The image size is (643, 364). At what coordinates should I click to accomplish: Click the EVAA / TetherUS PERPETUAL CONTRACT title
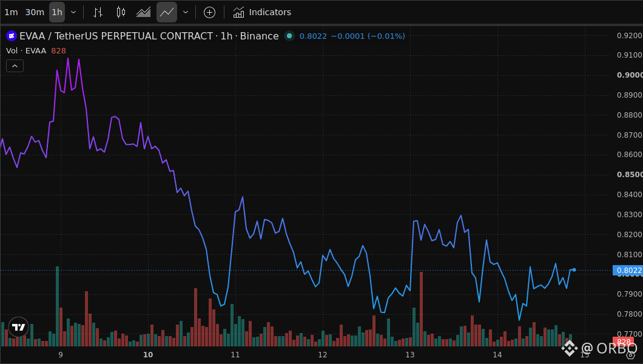click(x=116, y=36)
